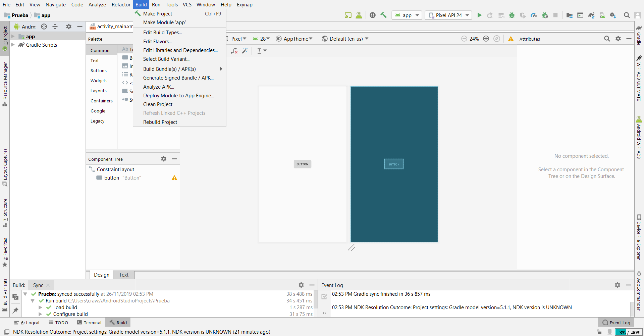The image size is (644, 336).
Task: Open the app run configuration dropdown
Action: pyautogui.click(x=407, y=15)
